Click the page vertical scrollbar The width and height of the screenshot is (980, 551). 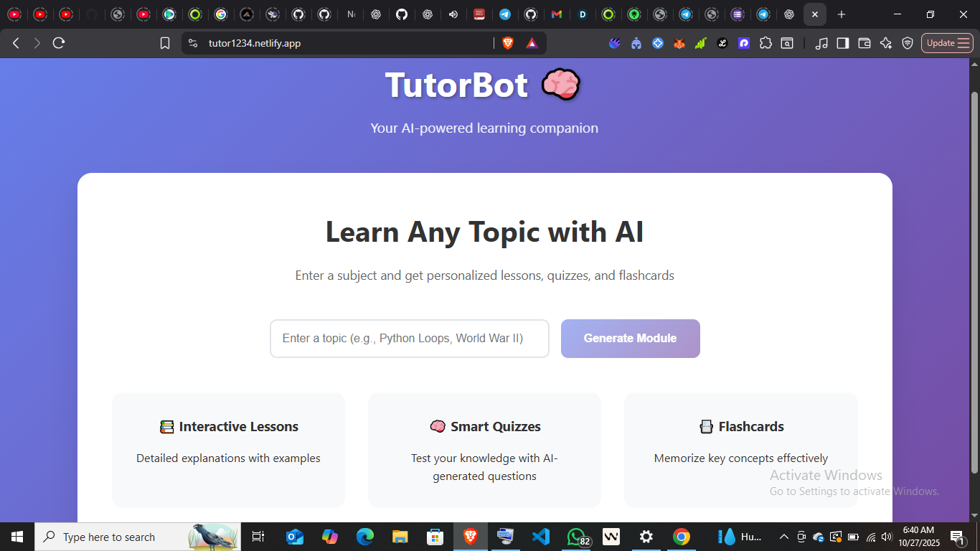tap(974, 282)
